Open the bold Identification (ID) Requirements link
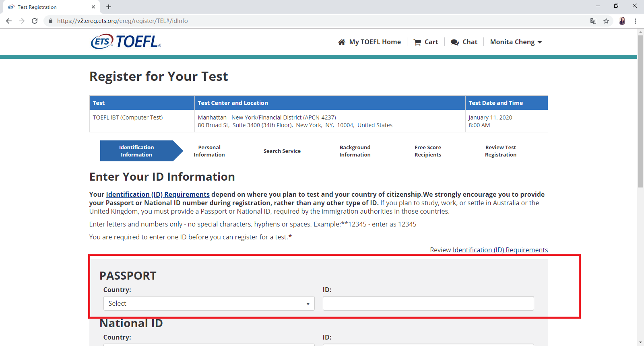Image resolution: width=644 pixels, height=346 pixels. pyautogui.click(x=158, y=194)
